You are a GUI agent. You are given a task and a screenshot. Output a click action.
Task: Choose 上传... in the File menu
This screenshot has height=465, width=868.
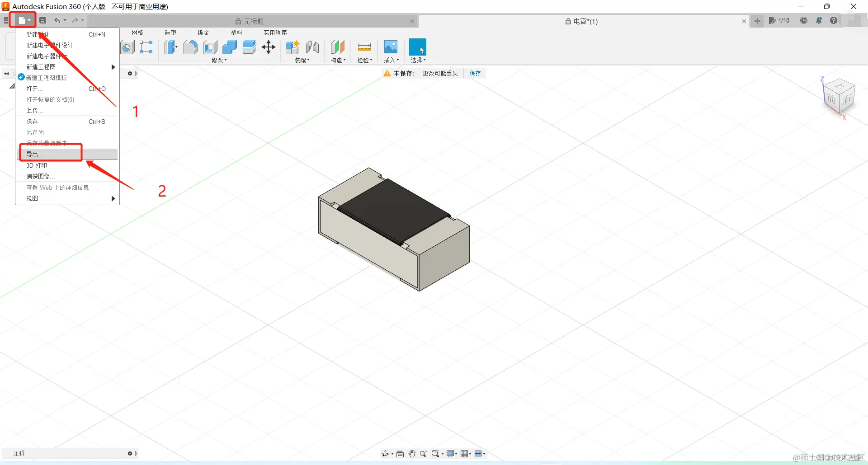point(67,110)
